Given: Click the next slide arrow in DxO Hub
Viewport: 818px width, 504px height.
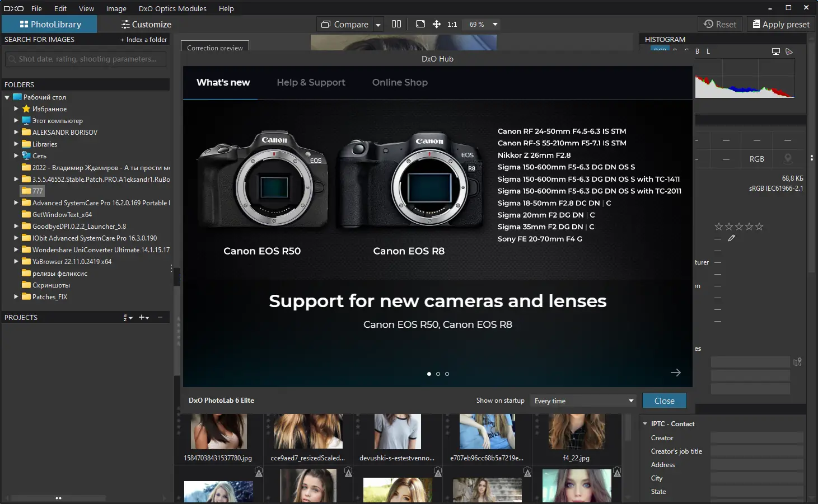Looking at the screenshot, I should point(676,373).
